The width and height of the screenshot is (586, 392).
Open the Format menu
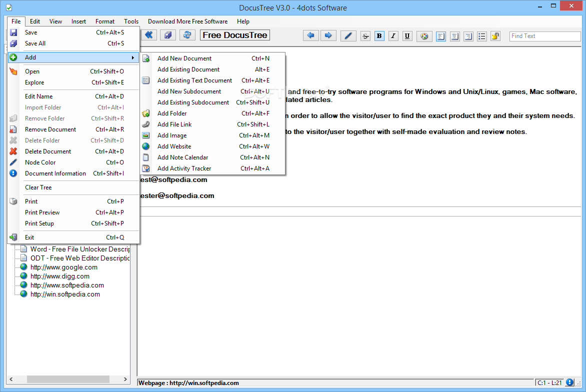[104, 21]
